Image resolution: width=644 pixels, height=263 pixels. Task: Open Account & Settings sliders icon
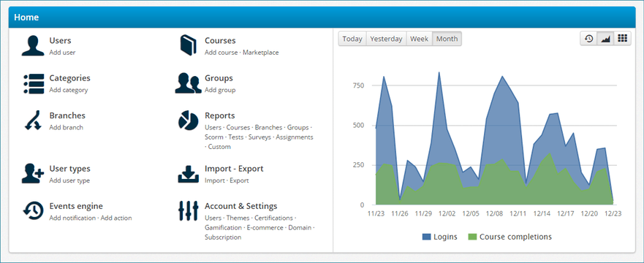tap(188, 211)
